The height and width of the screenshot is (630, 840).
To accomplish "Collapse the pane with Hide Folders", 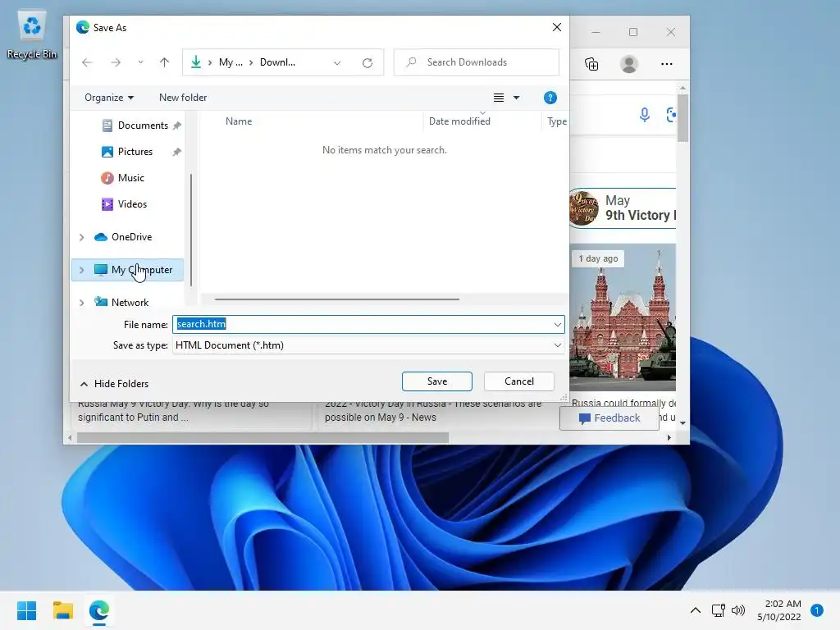I will pyautogui.click(x=115, y=384).
